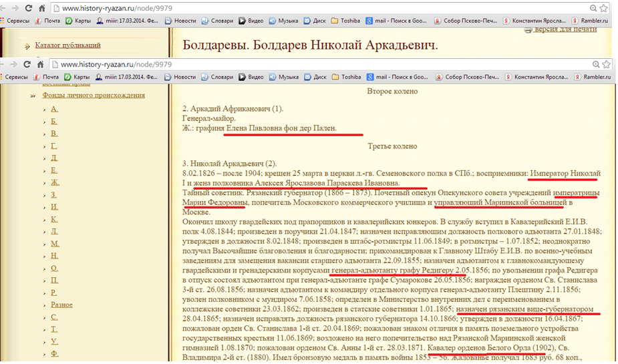Open the letter С. index link
Image resolution: width=618 pixels, height=364 pixels.
pos(54,317)
